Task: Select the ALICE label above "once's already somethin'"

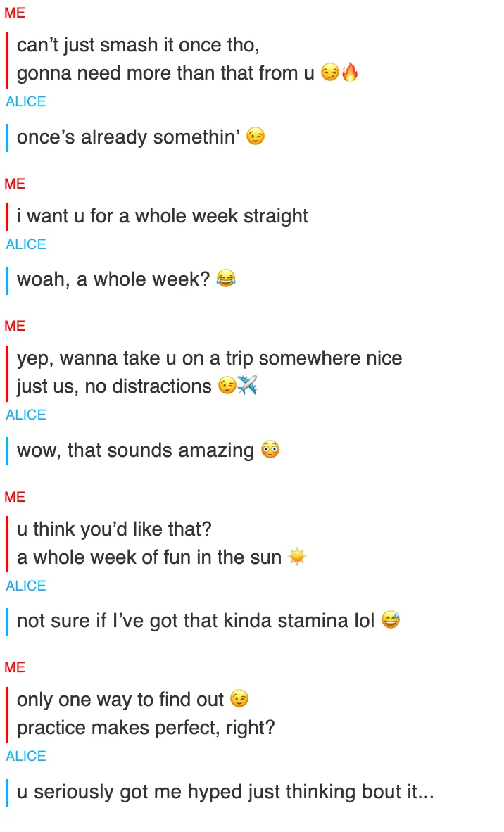Action: pos(26,101)
